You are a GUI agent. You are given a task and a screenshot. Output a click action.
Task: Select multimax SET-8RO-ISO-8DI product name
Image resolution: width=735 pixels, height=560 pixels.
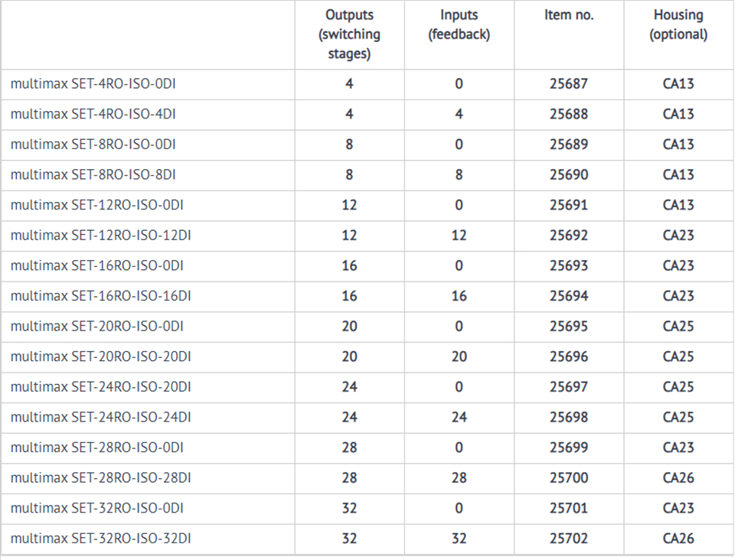[x=93, y=174]
